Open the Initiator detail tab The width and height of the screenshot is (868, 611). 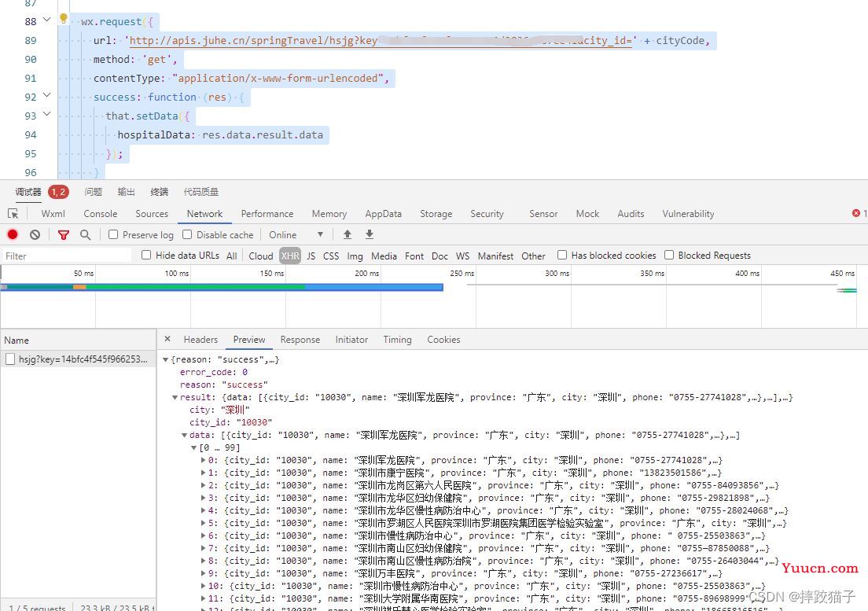click(x=351, y=339)
